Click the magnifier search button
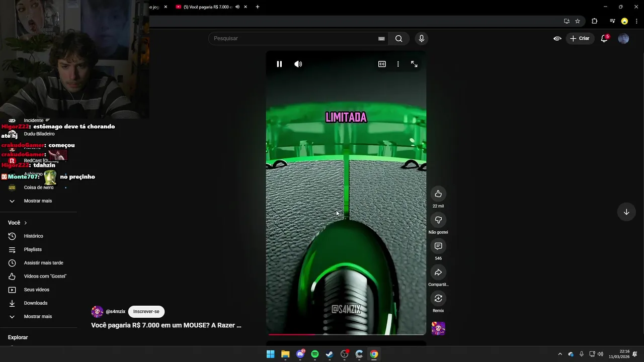 [x=398, y=38]
